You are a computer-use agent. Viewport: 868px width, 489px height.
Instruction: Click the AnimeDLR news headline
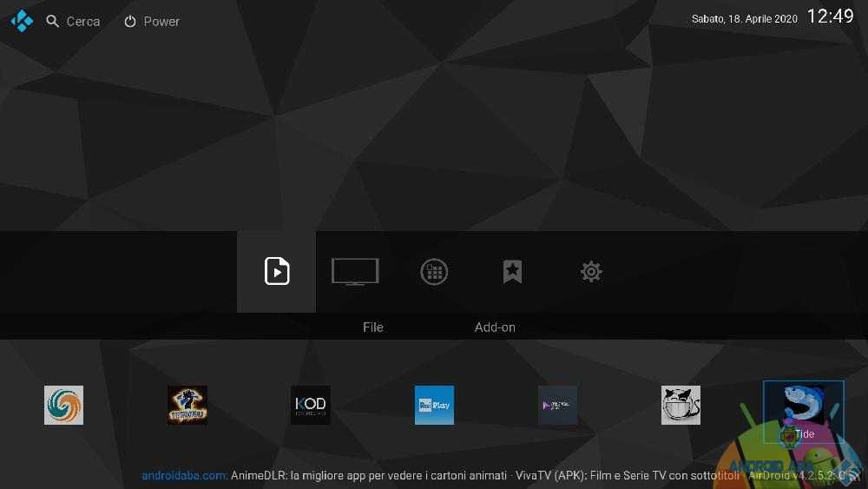tap(369, 475)
